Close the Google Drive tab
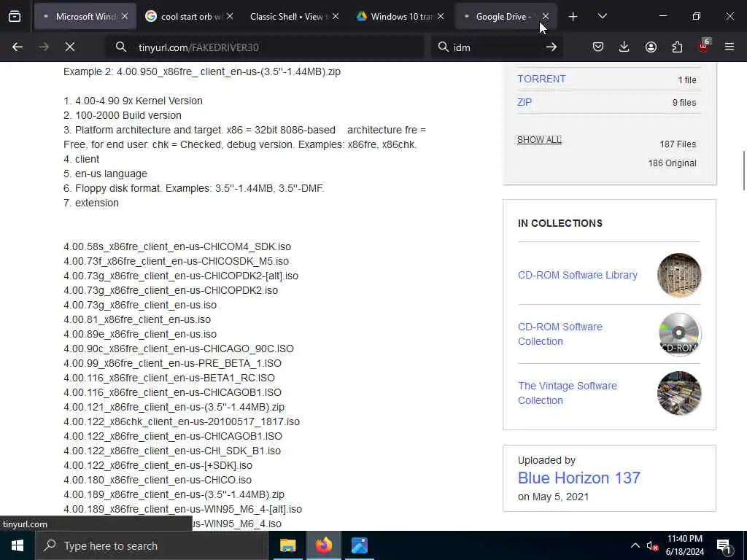The height and width of the screenshot is (560, 747). point(546,17)
